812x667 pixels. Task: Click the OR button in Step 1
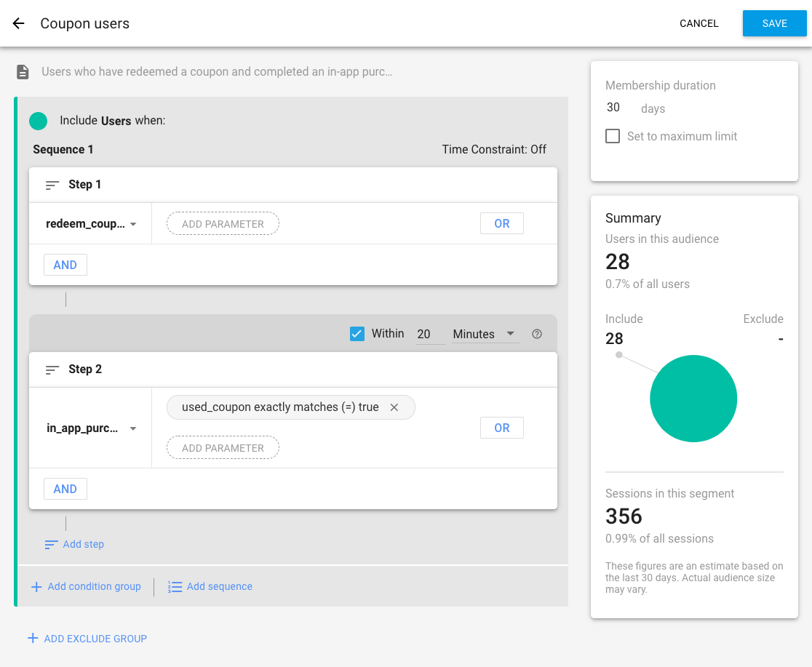tap(501, 224)
